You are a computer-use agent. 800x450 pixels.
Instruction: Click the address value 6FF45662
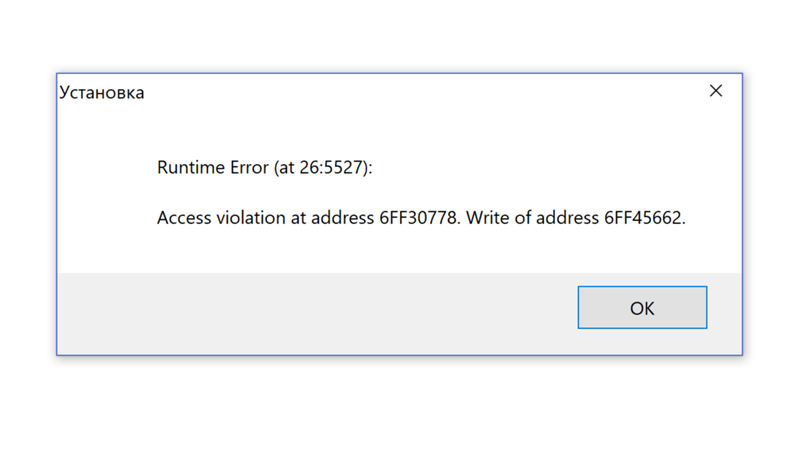(643, 219)
